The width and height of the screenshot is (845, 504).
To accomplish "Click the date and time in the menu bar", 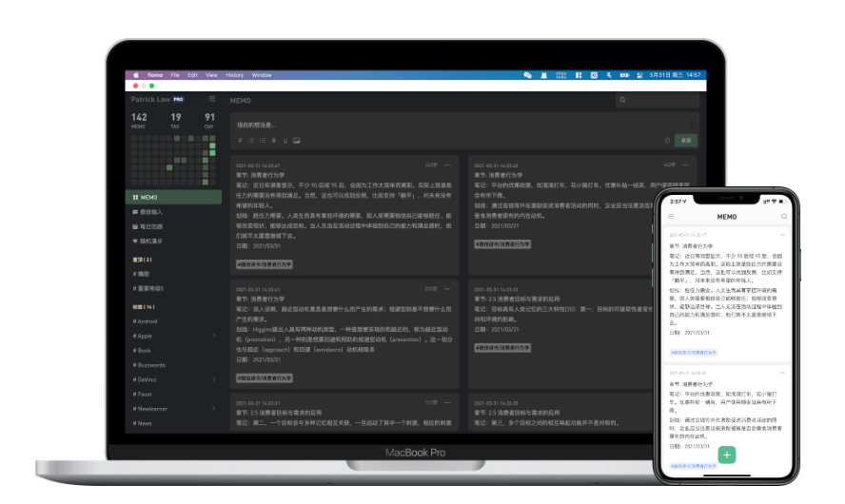I will [675, 75].
